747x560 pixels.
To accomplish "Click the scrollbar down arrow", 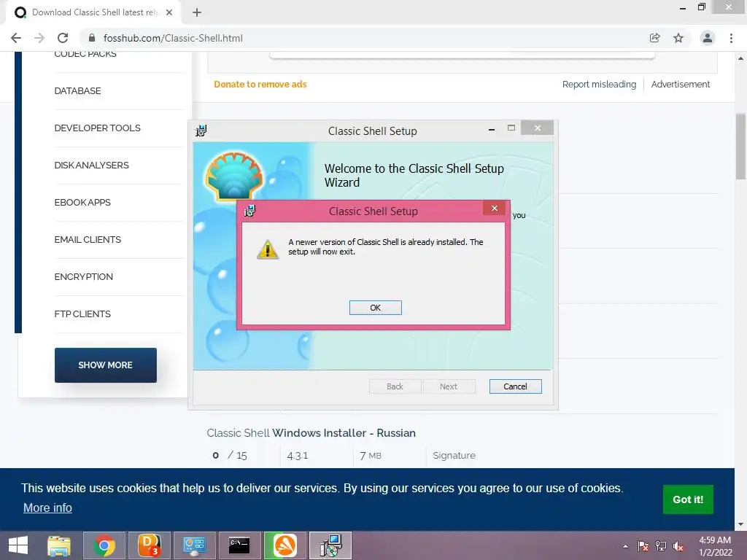I will 740,524.
